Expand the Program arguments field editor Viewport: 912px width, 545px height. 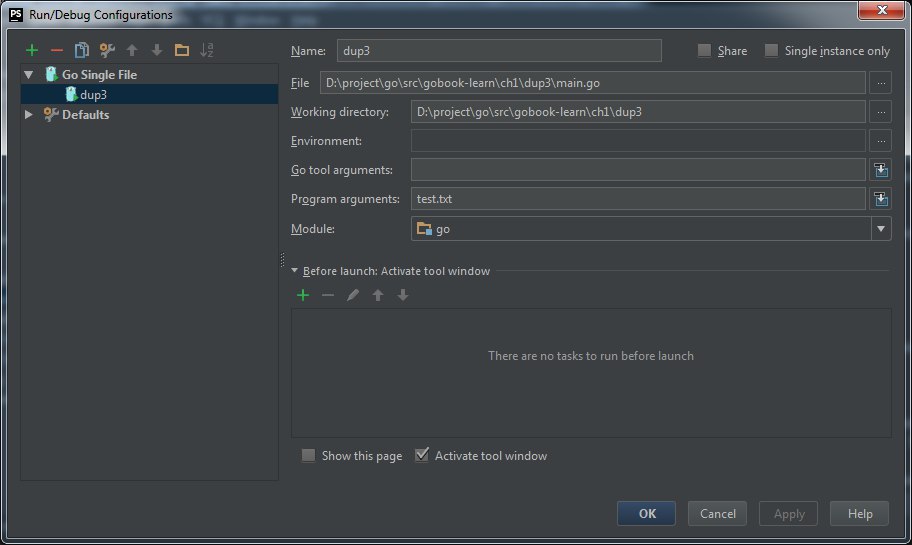click(x=880, y=199)
